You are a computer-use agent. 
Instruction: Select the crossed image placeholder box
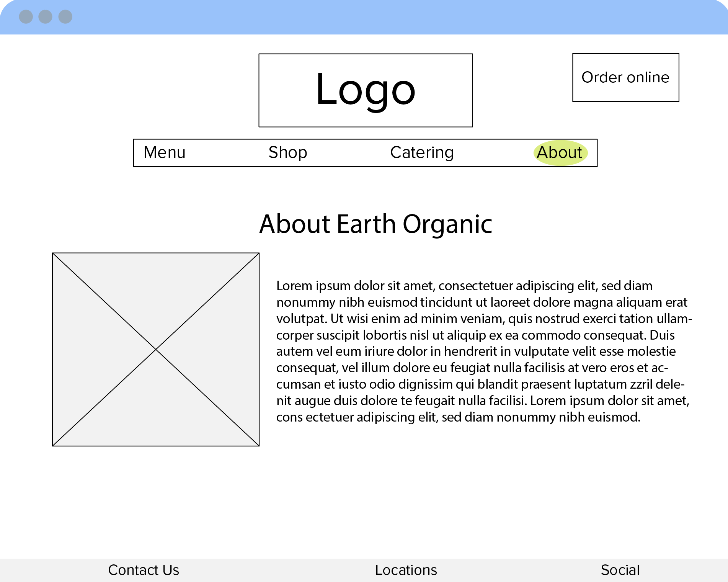(156, 349)
